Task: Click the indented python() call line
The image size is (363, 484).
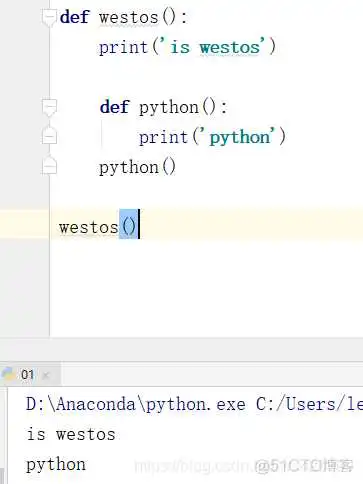Action: (x=137, y=167)
